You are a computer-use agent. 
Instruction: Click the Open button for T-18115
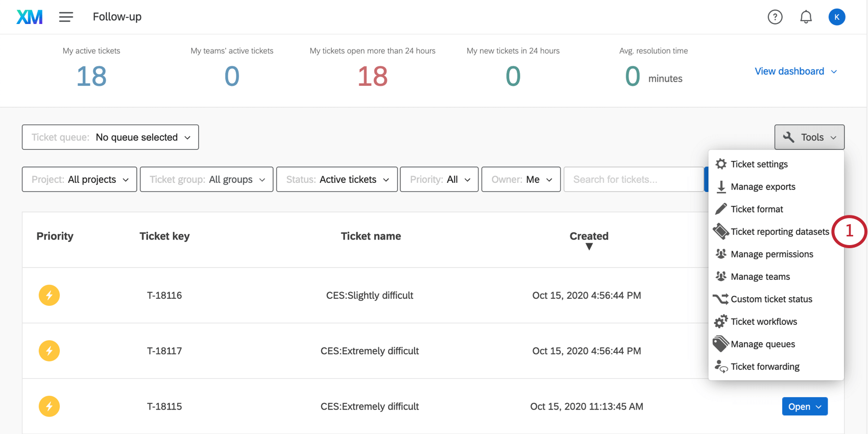coord(804,406)
